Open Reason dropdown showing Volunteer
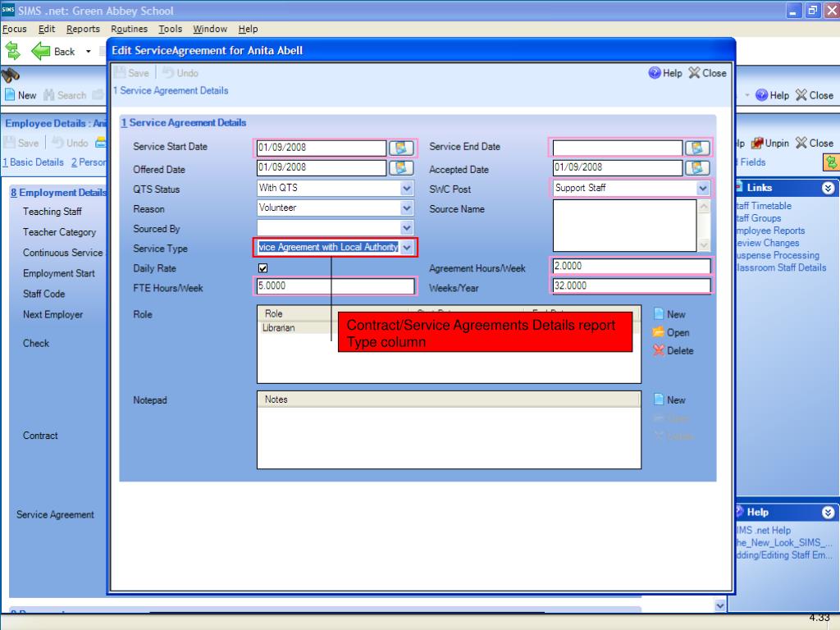The height and width of the screenshot is (630, 840). [407, 208]
